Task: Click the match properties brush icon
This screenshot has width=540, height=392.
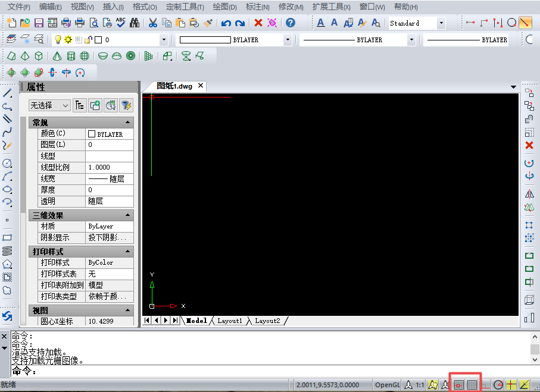Action: coord(208,23)
